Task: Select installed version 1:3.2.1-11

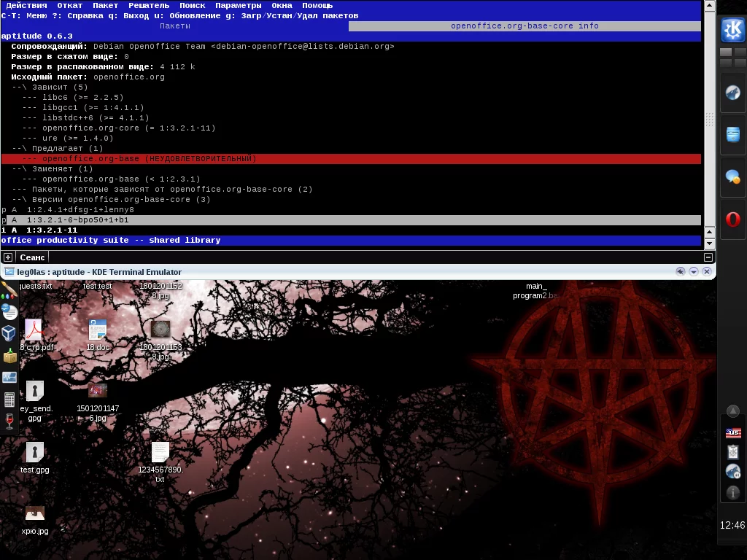Action: coord(39,230)
